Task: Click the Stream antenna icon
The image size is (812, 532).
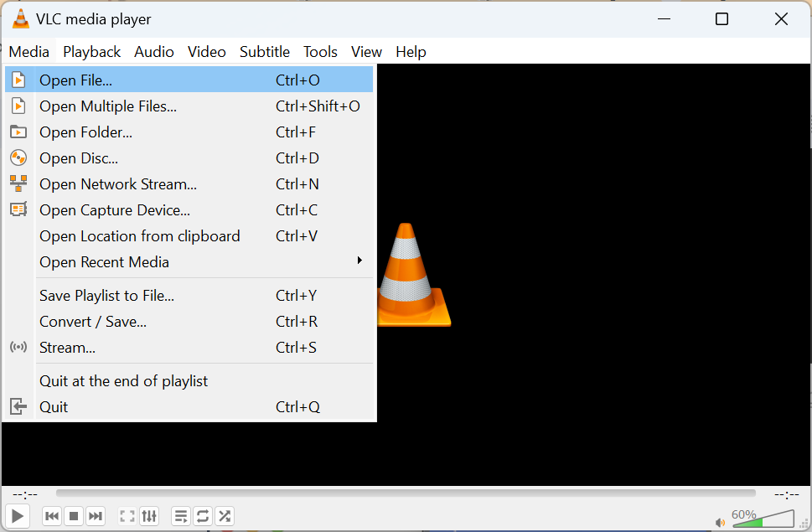Action: pyautogui.click(x=18, y=347)
